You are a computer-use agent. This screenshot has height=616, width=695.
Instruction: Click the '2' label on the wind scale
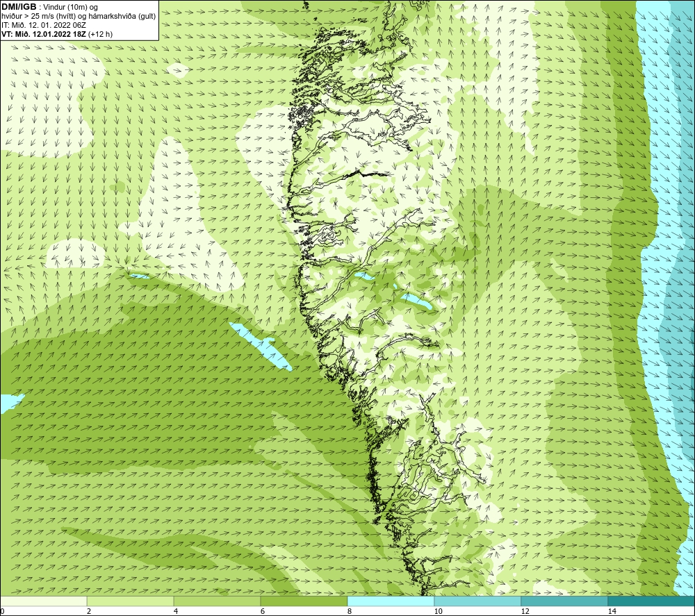tap(89, 611)
